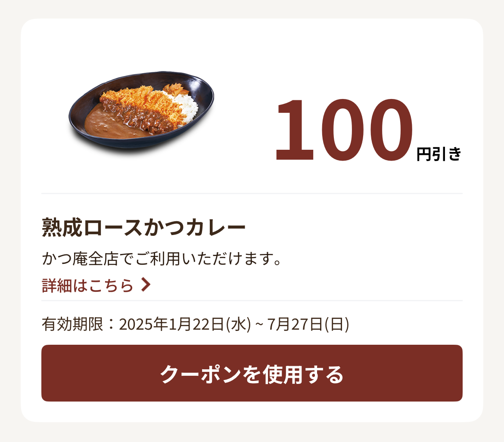Select the 熟成ロースかつカレー title

pos(144,227)
